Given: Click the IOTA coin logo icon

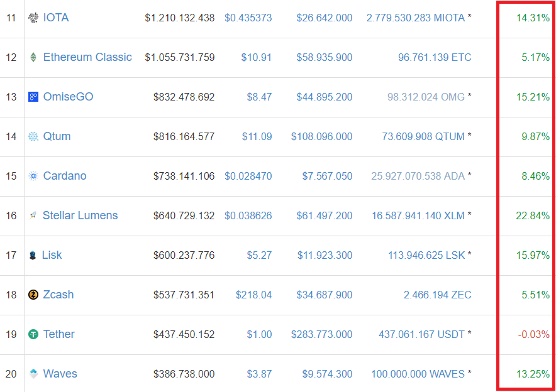Looking at the screenshot, I should tap(33, 18).
